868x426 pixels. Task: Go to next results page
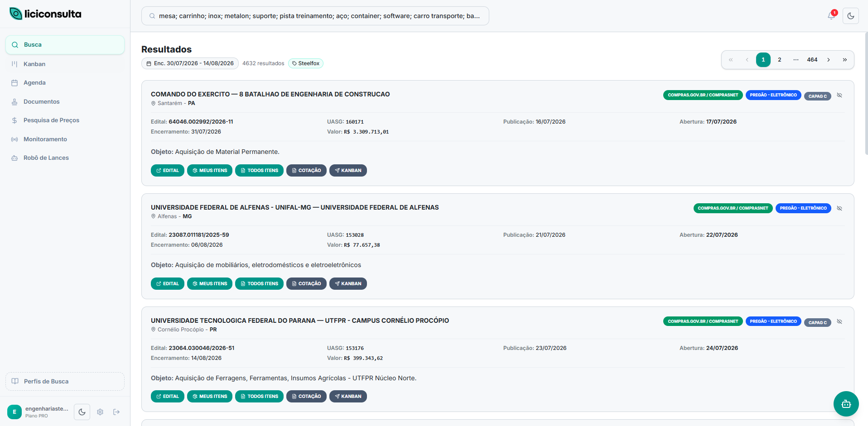[829, 60]
